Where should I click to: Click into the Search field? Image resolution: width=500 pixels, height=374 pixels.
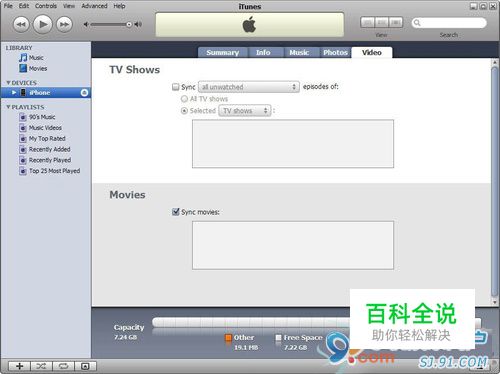[449, 23]
